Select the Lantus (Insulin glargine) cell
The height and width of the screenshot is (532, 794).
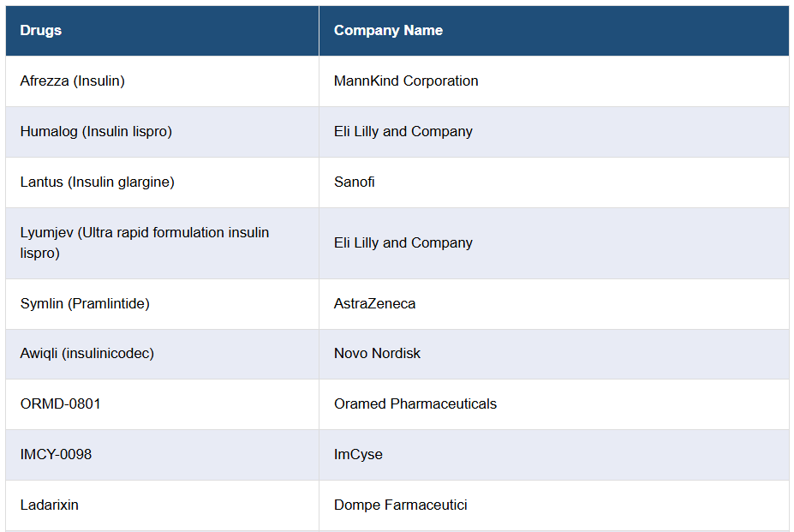pos(98,182)
